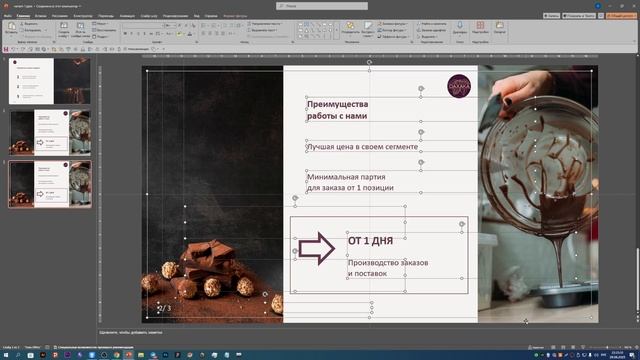Click the accessibility check in status bar
Image resolution: width=640 pixels, height=360 pixels.
tap(94, 347)
